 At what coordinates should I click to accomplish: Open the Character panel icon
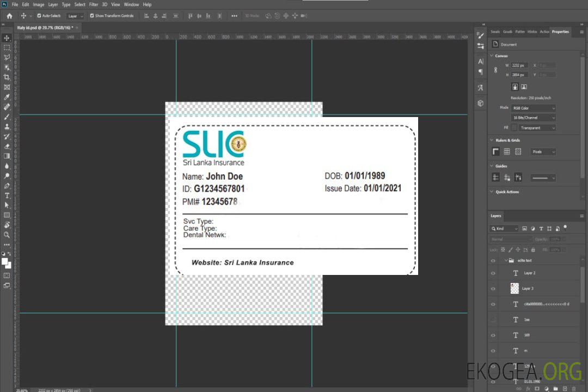(480, 62)
